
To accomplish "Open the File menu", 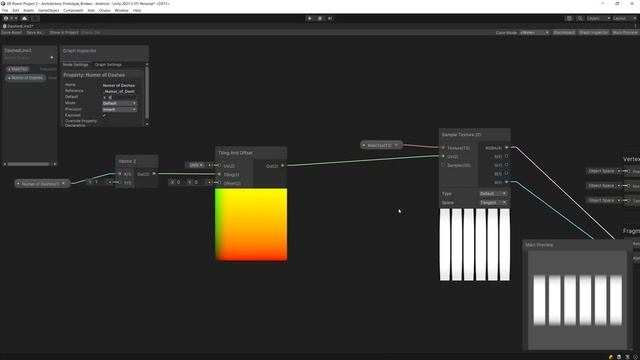I will (x=5, y=10).
